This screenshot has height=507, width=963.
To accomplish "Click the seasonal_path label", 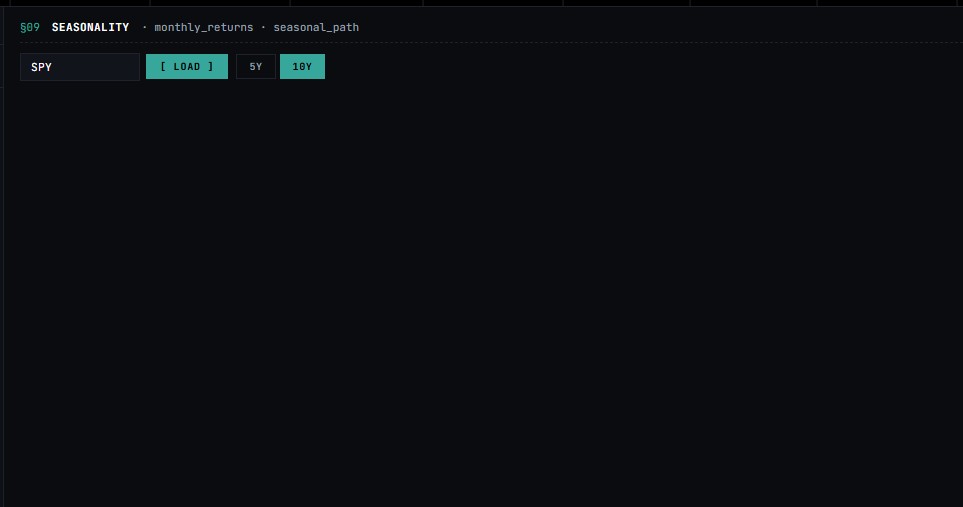I will [x=316, y=27].
